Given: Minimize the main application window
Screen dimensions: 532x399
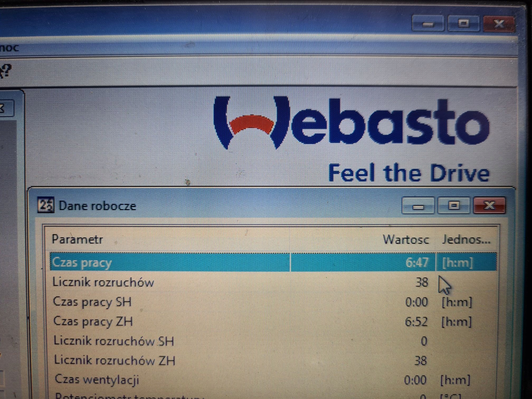Looking at the screenshot, I should [x=428, y=23].
